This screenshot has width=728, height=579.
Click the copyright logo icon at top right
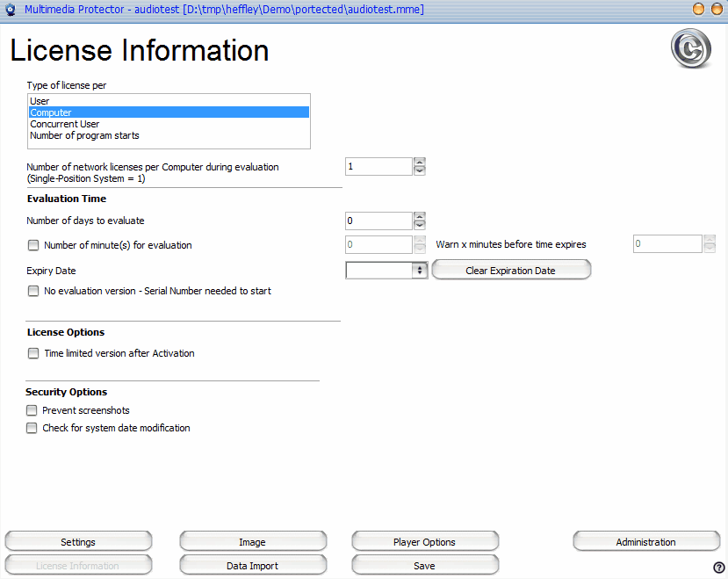690,49
